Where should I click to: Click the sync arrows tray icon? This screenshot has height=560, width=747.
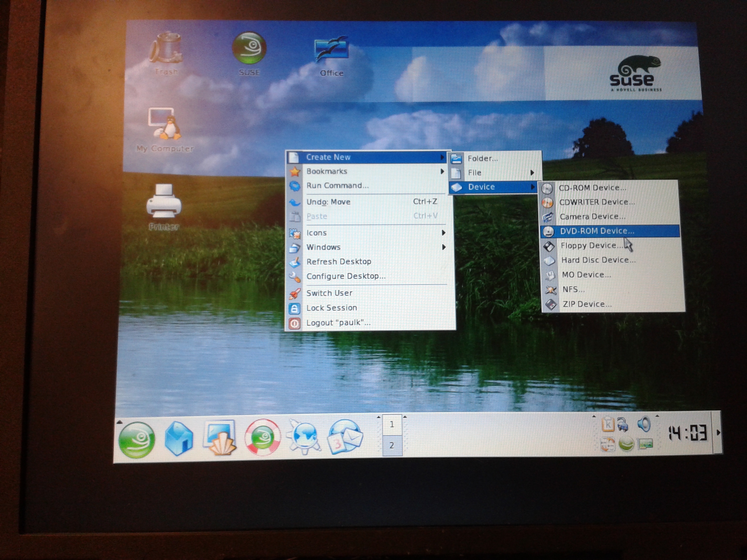(x=608, y=444)
